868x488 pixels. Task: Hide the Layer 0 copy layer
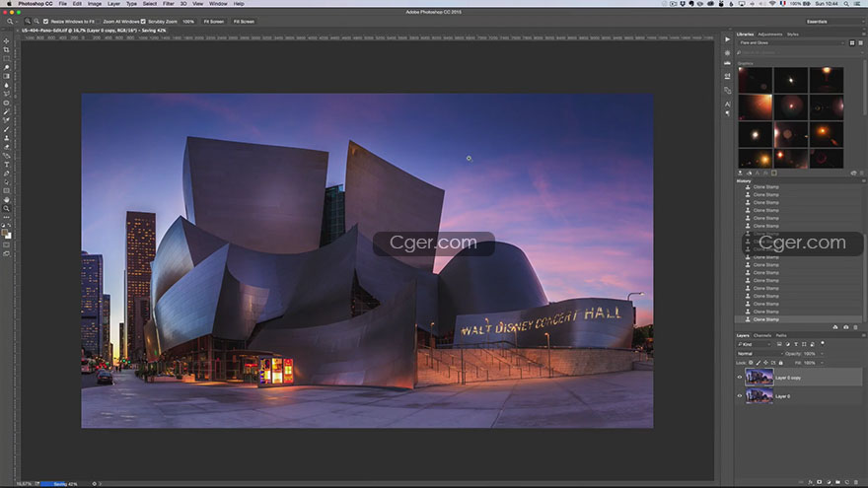click(740, 378)
